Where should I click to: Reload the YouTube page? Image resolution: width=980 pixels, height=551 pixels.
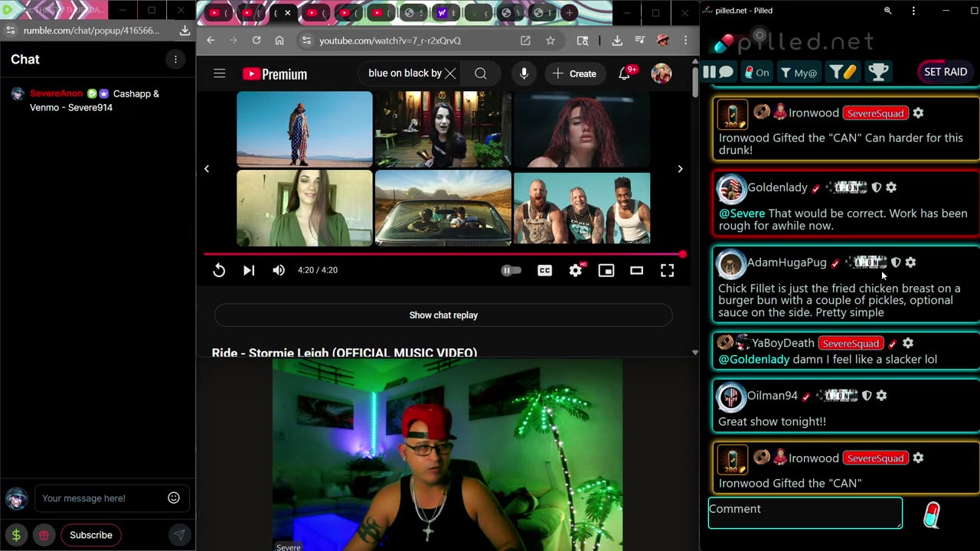coord(256,41)
